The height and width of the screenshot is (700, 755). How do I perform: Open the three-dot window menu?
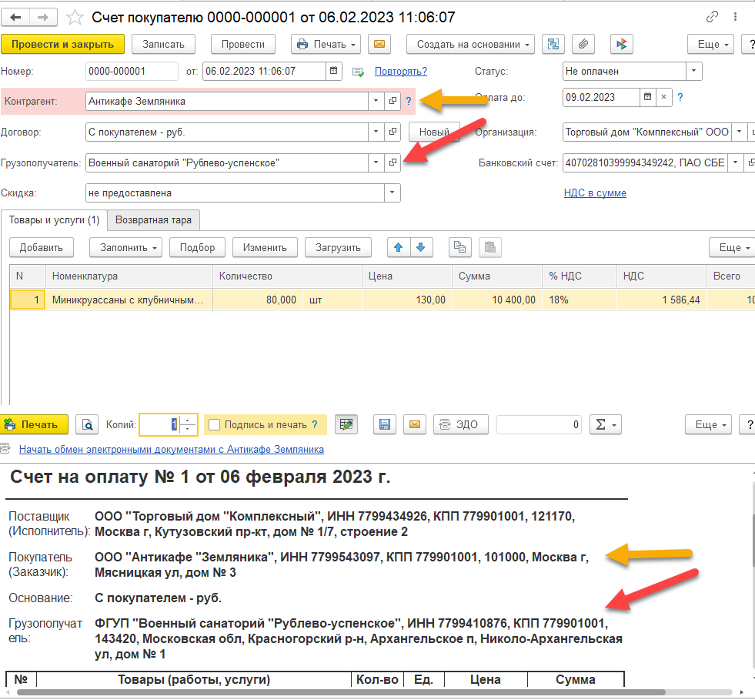tap(735, 17)
